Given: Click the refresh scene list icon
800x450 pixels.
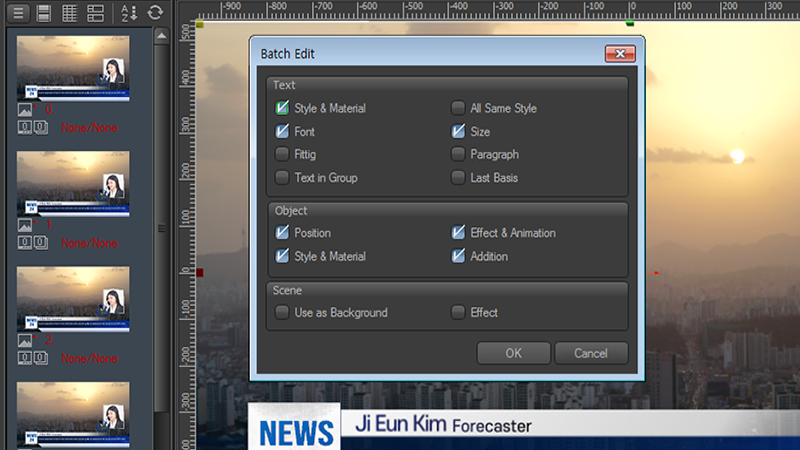Looking at the screenshot, I should pyautogui.click(x=155, y=13).
